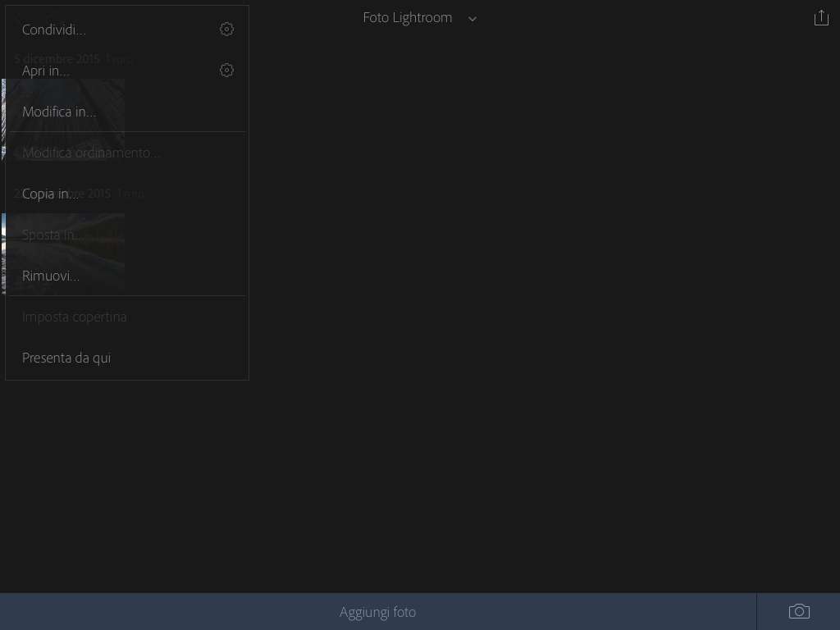Select Rimuovi... menu entry

pyautogui.click(x=127, y=276)
